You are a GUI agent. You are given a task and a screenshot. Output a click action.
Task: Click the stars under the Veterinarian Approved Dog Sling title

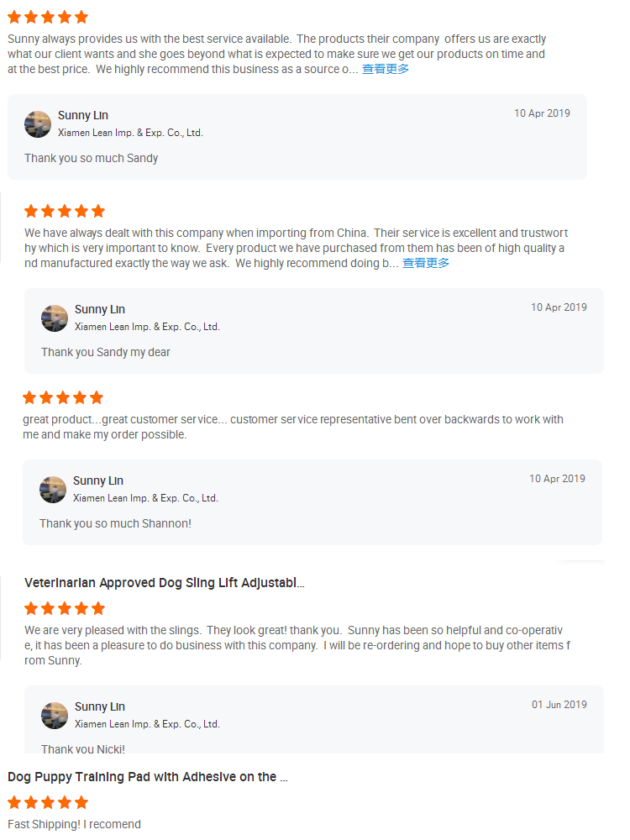click(65, 608)
